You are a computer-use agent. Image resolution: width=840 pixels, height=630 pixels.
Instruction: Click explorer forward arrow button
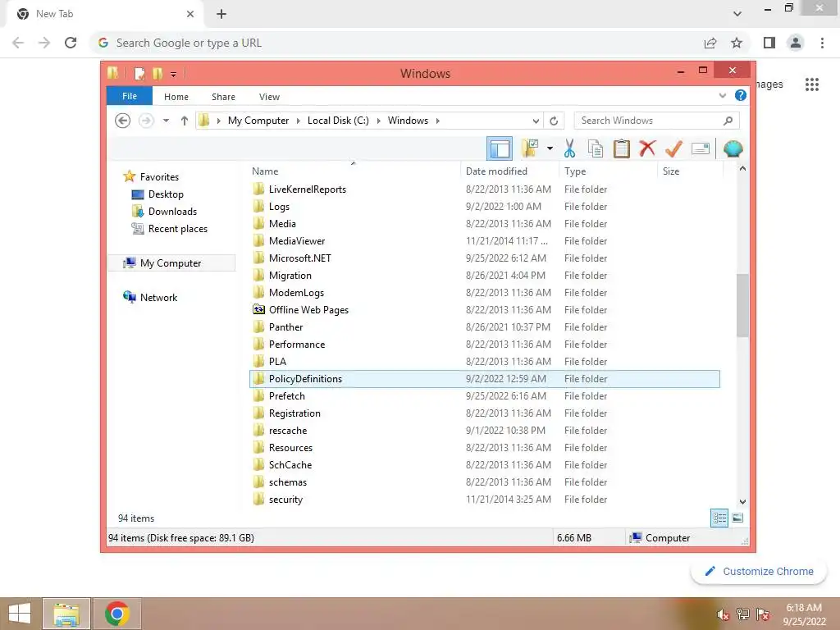146,121
